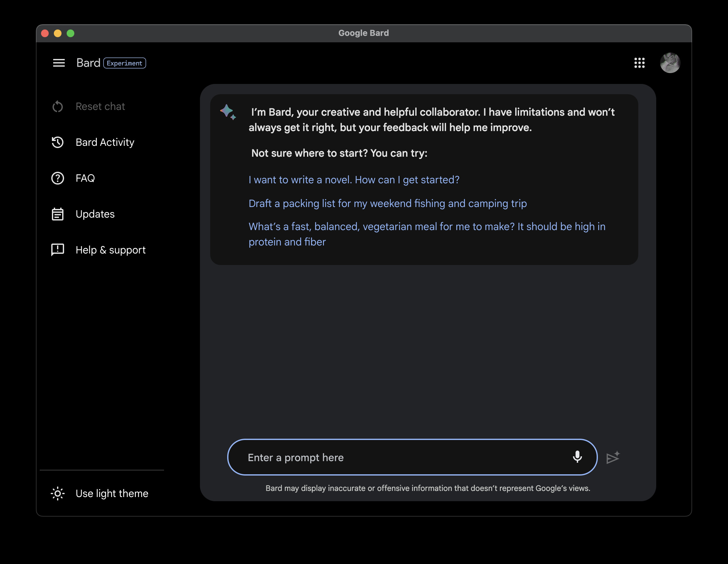Try the write a novel suggestion
This screenshot has width=728, height=564.
(354, 180)
